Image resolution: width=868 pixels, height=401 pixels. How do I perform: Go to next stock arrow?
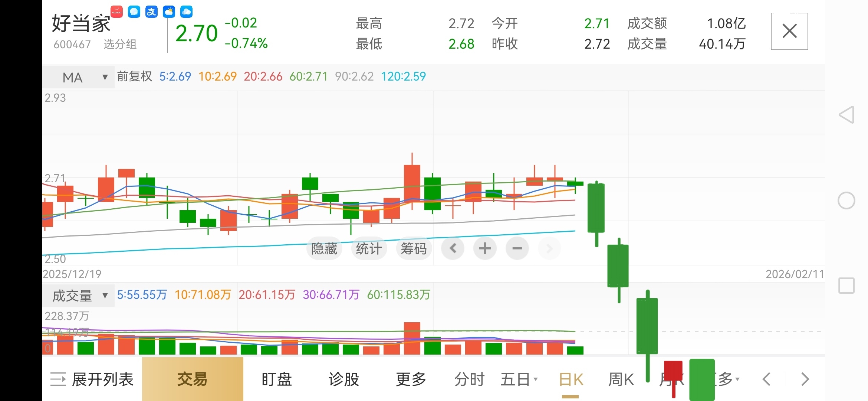tap(805, 379)
